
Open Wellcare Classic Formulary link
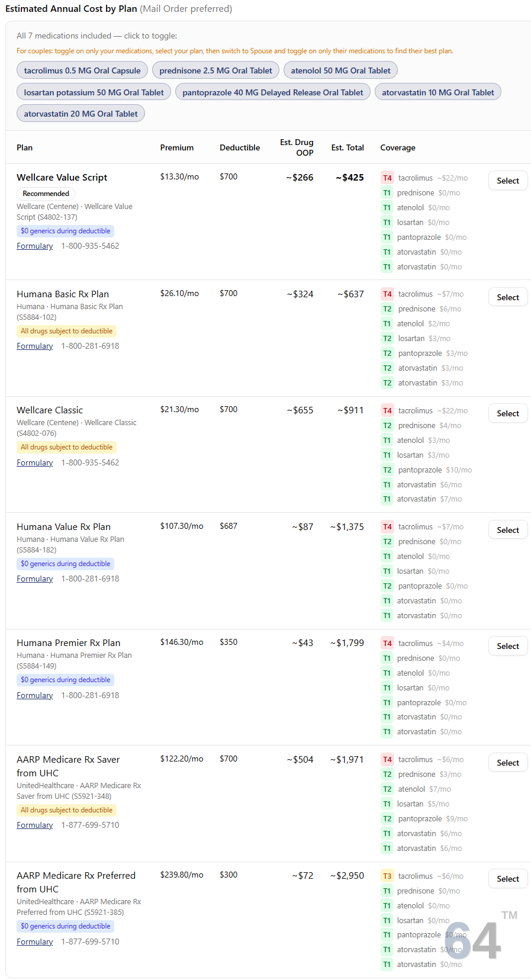pos(35,462)
